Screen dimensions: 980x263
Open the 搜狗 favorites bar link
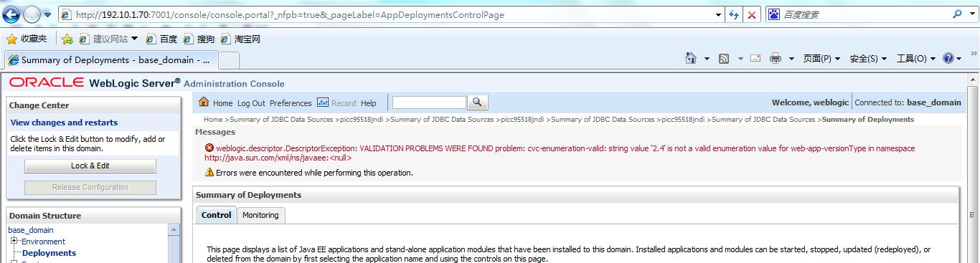pyautogui.click(x=199, y=39)
